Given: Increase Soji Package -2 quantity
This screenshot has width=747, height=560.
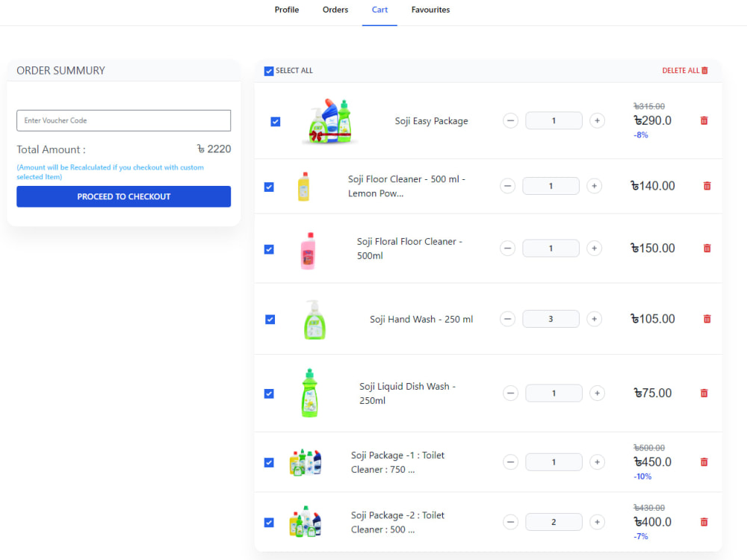Looking at the screenshot, I should pos(597,522).
